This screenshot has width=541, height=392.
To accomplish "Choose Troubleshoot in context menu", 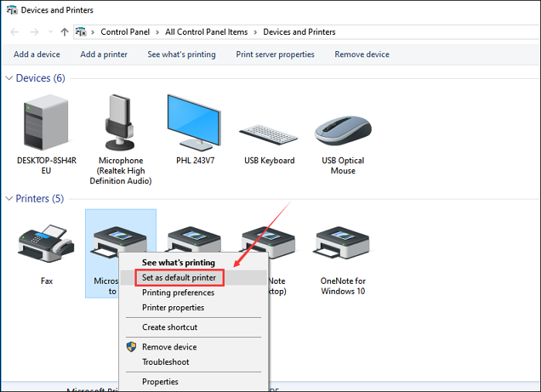I will pos(165,362).
